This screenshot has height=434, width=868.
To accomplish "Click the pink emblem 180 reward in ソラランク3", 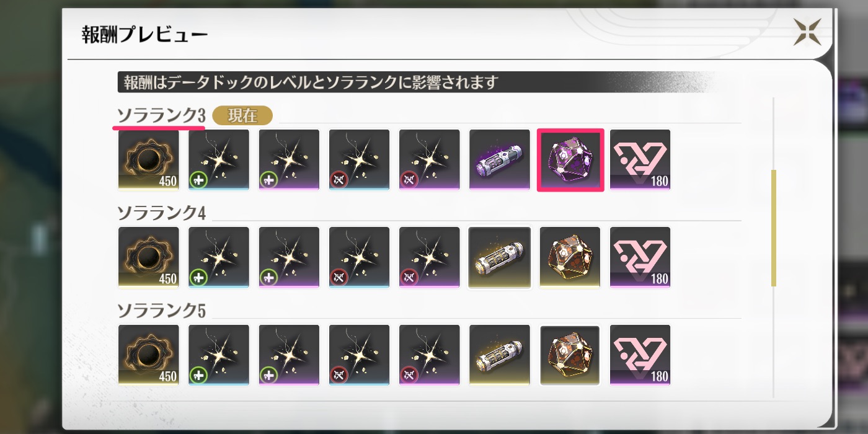I will click(x=640, y=160).
